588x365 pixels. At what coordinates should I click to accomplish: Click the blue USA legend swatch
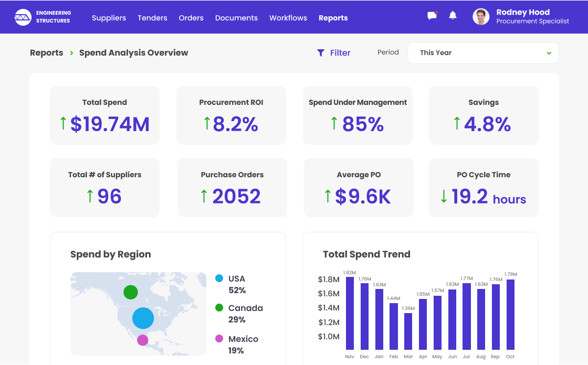tap(219, 278)
